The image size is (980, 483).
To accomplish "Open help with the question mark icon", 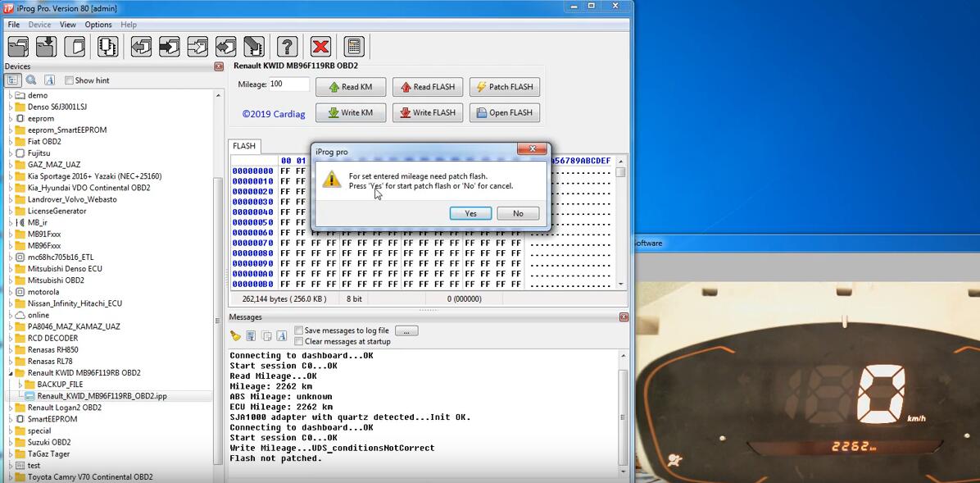I will click(287, 47).
